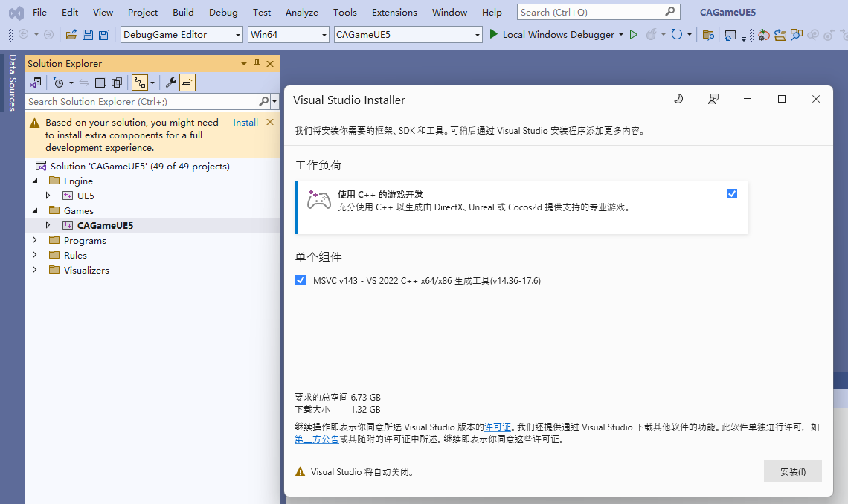
Task: Click Solution Explorer switch views icon
Action: 36,83
